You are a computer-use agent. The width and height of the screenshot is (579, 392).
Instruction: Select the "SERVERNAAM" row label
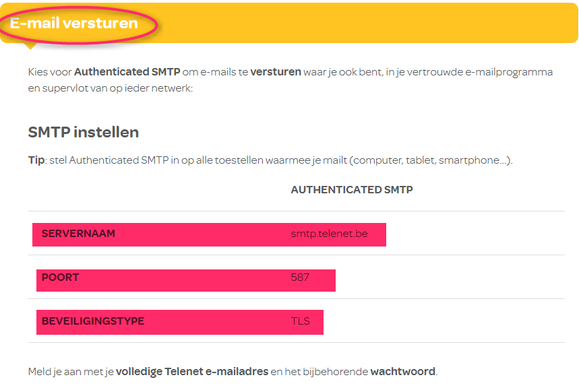point(78,234)
